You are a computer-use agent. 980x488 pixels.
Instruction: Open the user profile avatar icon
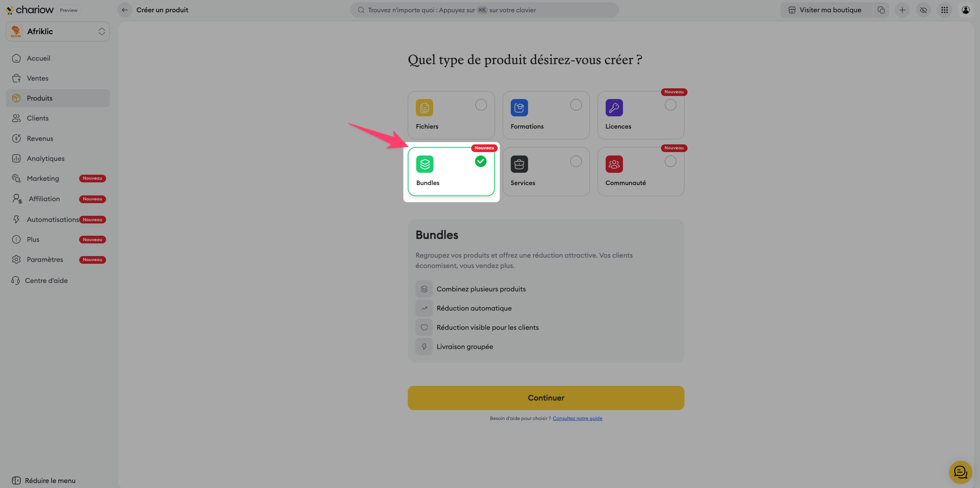click(x=965, y=10)
